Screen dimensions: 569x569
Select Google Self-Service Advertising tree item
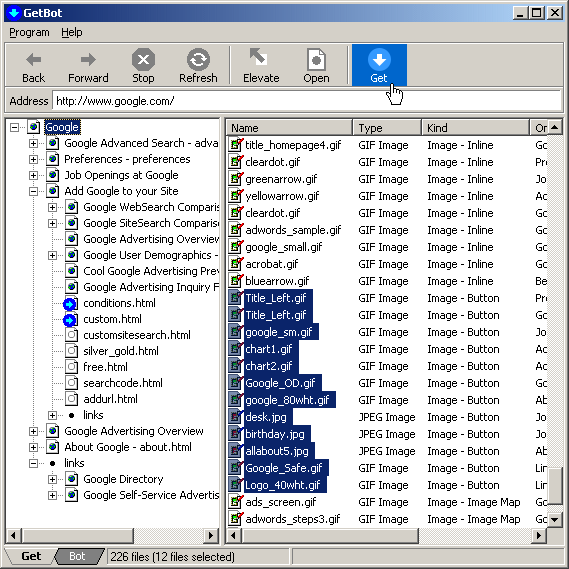click(151, 495)
